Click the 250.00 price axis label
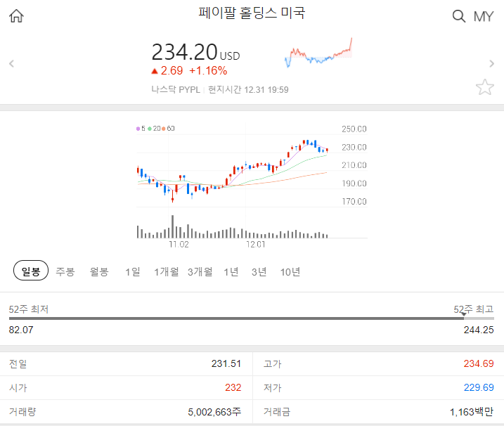Screen dimensions: 504x426 coord(354,129)
